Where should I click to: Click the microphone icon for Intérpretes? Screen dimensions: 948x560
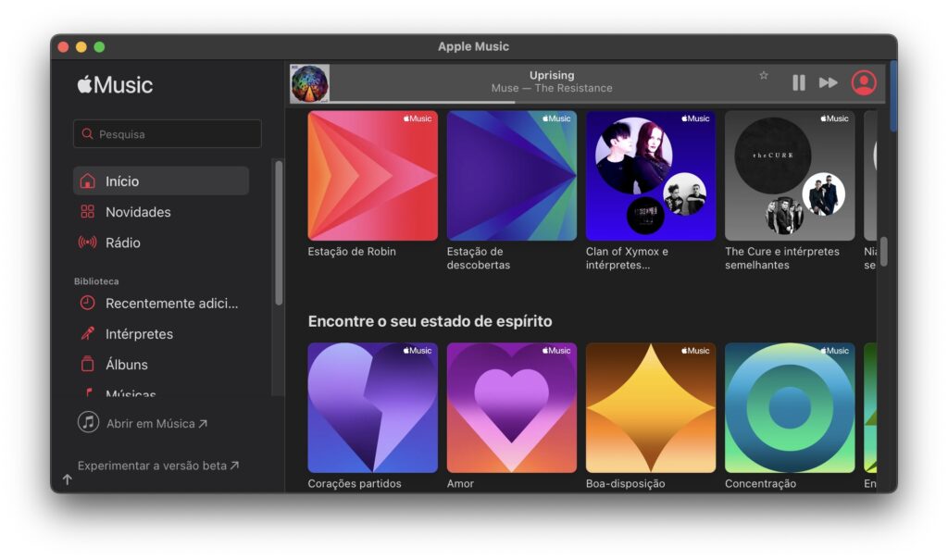(88, 333)
